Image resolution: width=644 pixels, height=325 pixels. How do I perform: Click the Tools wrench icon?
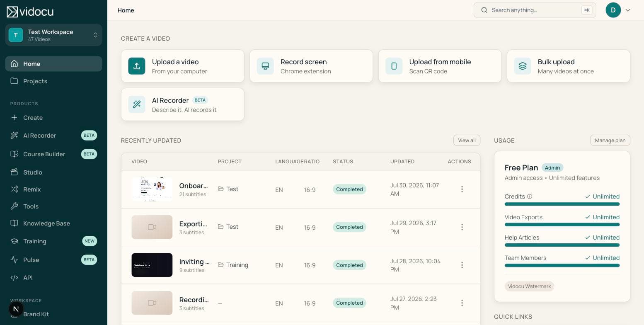tap(15, 206)
